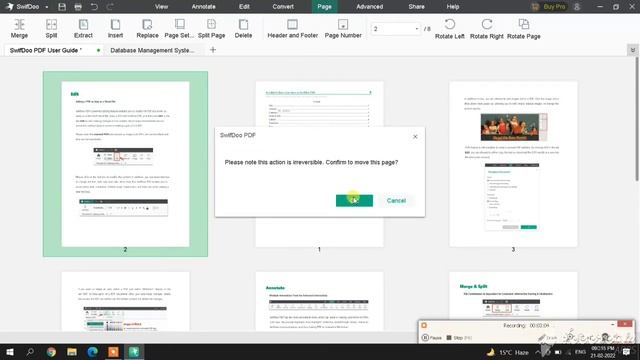The height and width of the screenshot is (360, 640).
Task: Open Windows taskbar search
Action: click(x=30, y=352)
